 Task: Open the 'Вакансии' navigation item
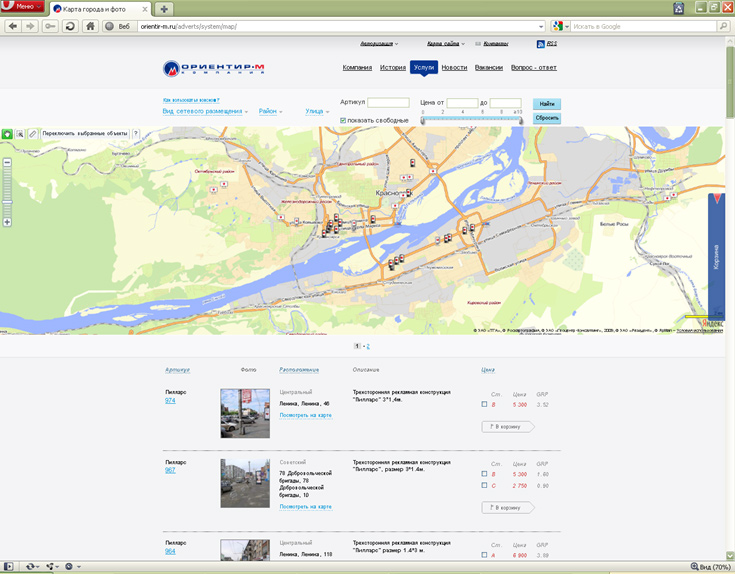489,68
